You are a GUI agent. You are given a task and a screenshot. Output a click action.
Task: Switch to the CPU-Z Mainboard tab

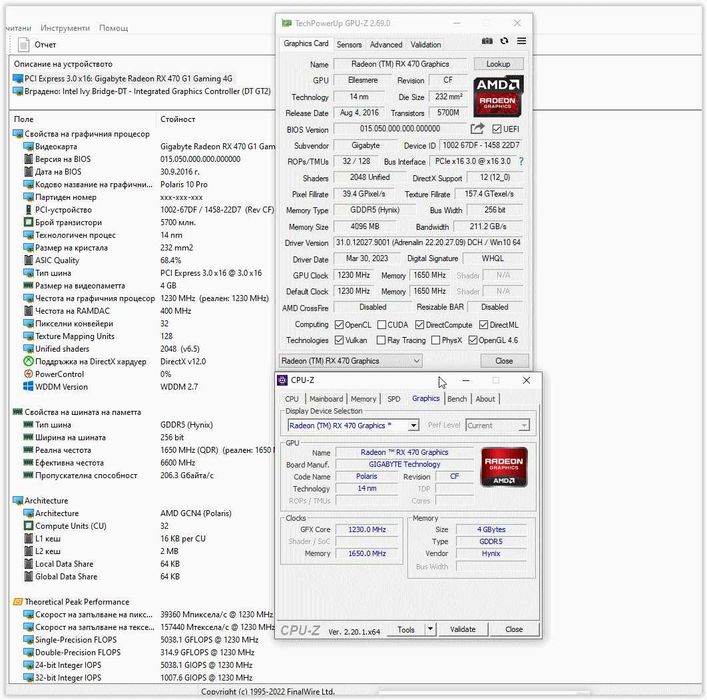click(326, 399)
